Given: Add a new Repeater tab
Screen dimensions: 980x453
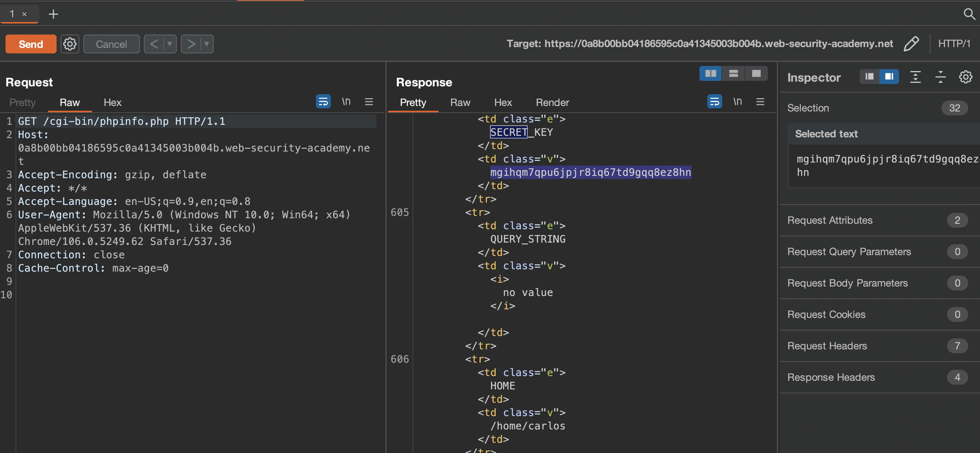Looking at the screenshot, I should (53, 14).
